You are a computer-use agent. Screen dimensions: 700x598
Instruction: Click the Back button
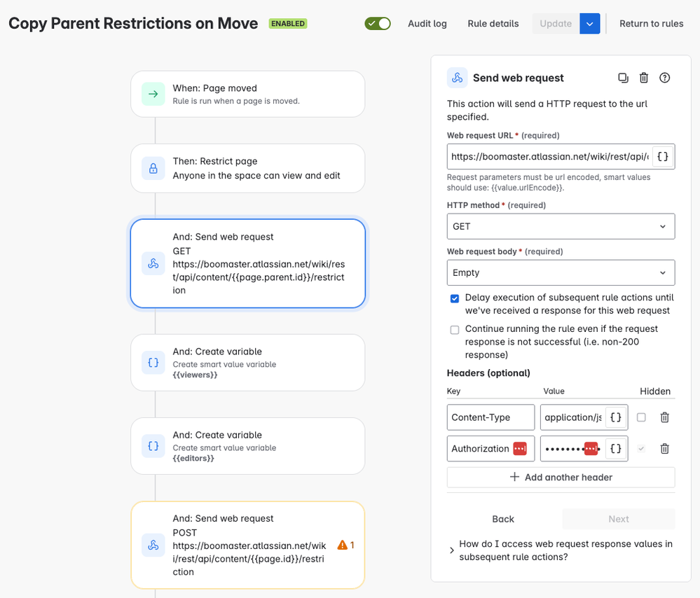click(503, 519)
